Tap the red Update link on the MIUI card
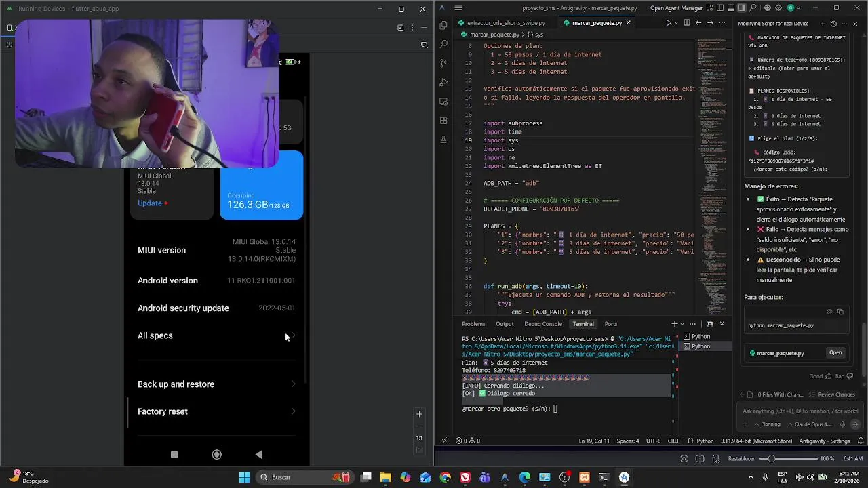The image size is (868, 488). coord(152,203)
